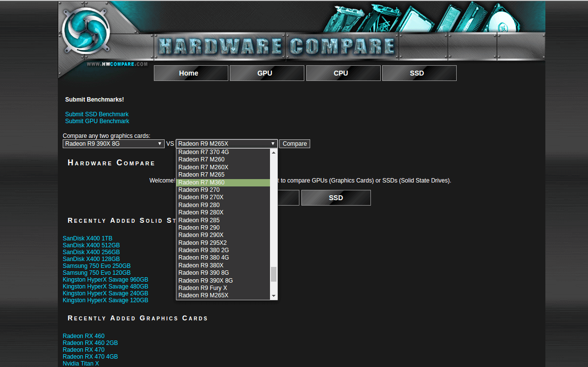Choose highlighted Radeon R7 M360 option
This screenshot has width=588, height=367.
(x=223, y=183)
